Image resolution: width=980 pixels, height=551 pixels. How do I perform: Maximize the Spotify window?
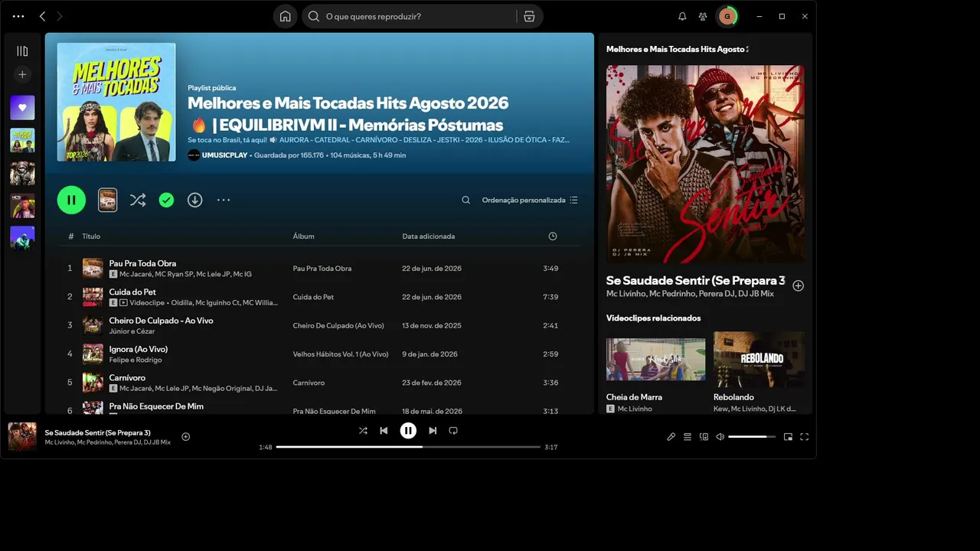tap(782, 16)
